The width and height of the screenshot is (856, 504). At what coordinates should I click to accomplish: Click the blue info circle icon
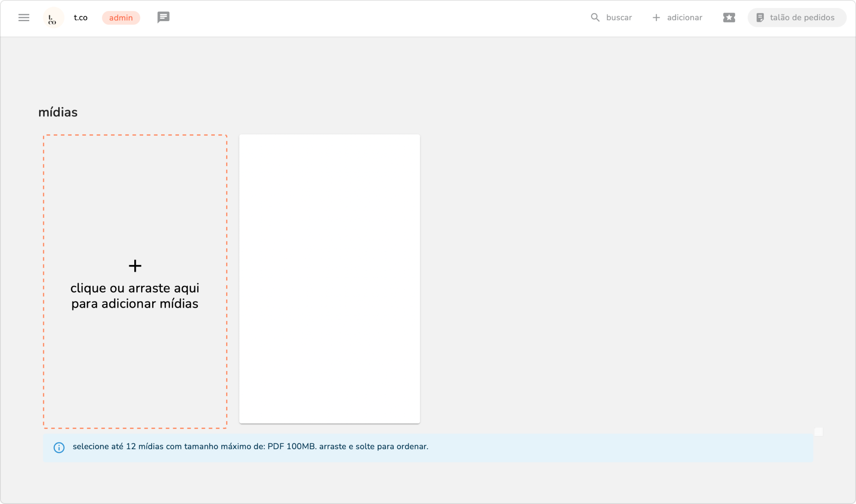[x=59, y=448]
